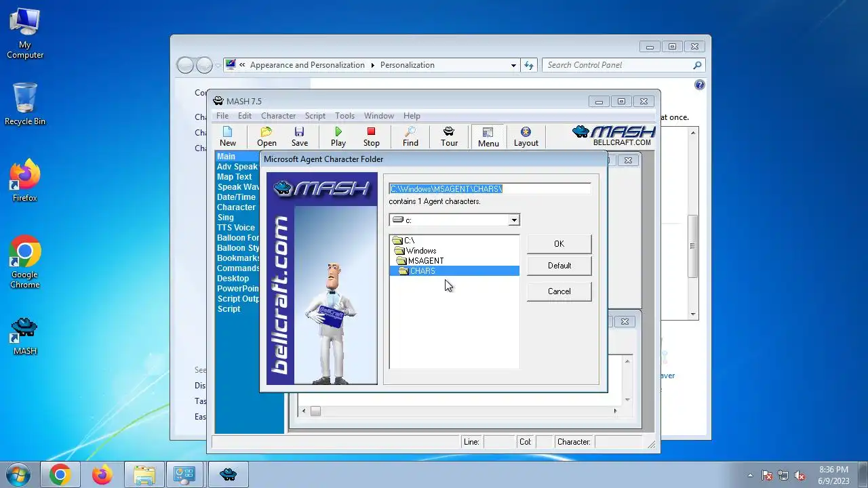Select Desktop in side list
The width and height of the screenshot is (868, 488).
233,279
